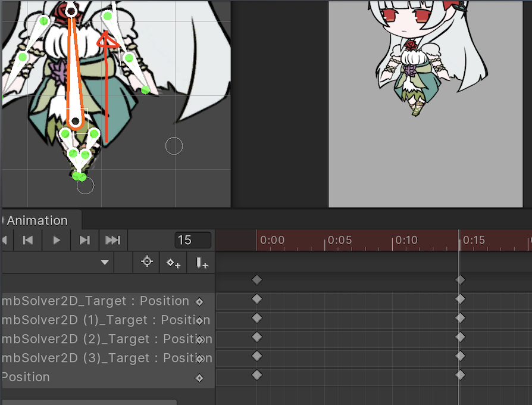Image resolution: width=532 pixels, height=405 pixels.
Task: Select LimbSolver2D (2)_Target keyframe at 0:15
Action: pos(460,337)
